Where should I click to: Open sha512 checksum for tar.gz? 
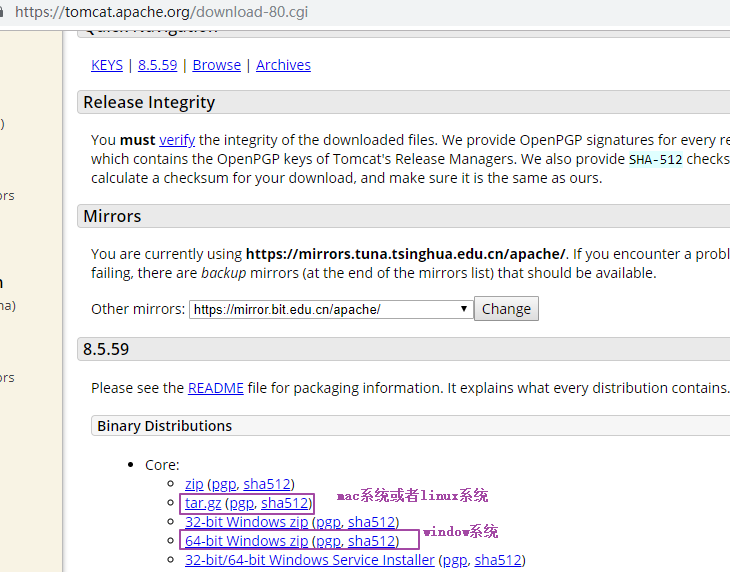point(284,503)
